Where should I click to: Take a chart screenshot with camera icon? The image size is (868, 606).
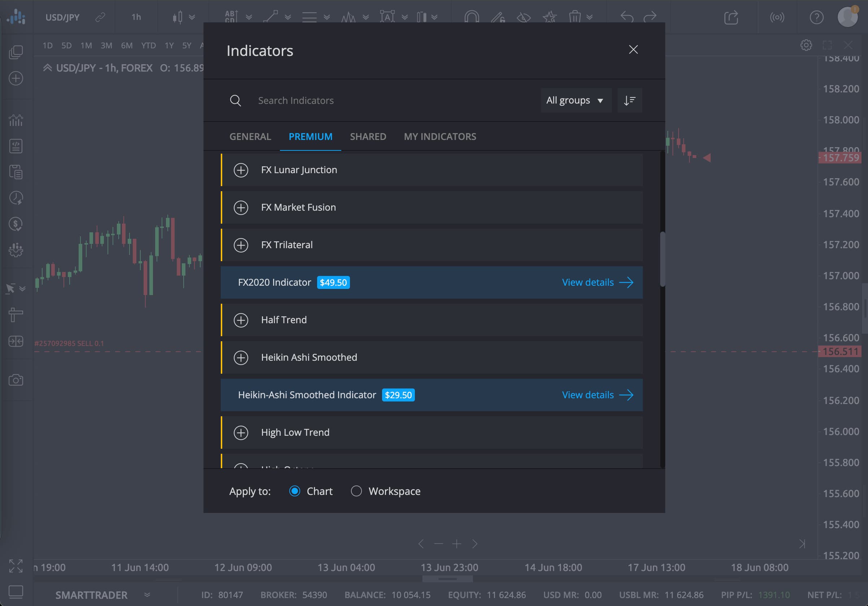pos(16,380)
